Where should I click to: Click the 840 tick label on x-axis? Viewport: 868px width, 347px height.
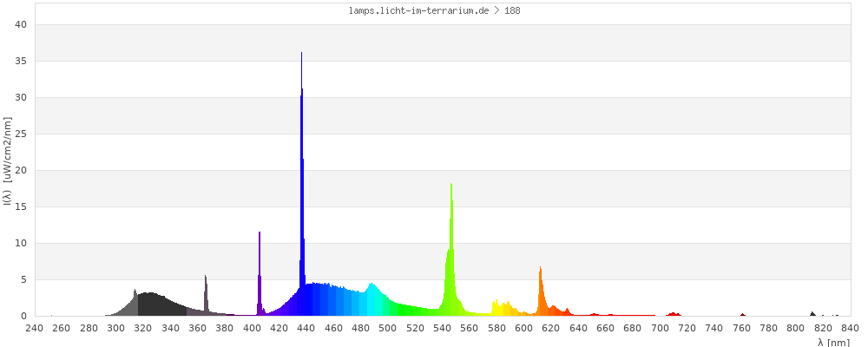click(851, 328)
